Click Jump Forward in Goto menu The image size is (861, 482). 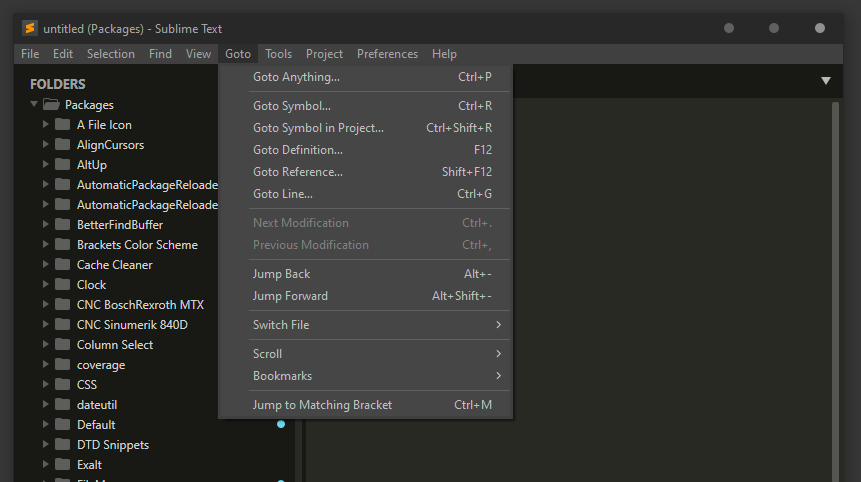365,295
